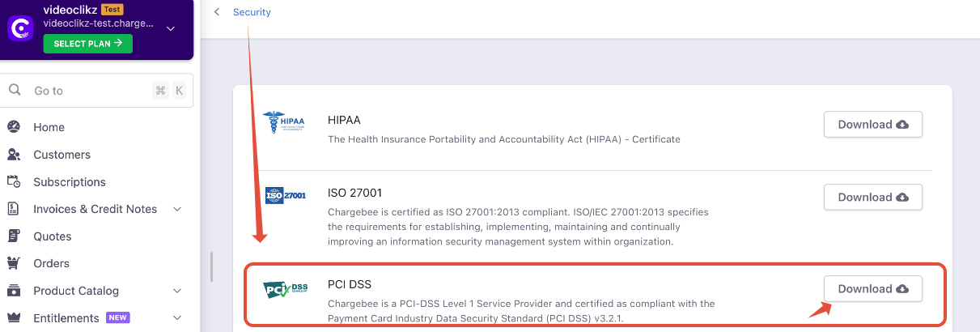
Task: Click the HIPAA logo thumbnail
Action: click(x=284, y=123)
